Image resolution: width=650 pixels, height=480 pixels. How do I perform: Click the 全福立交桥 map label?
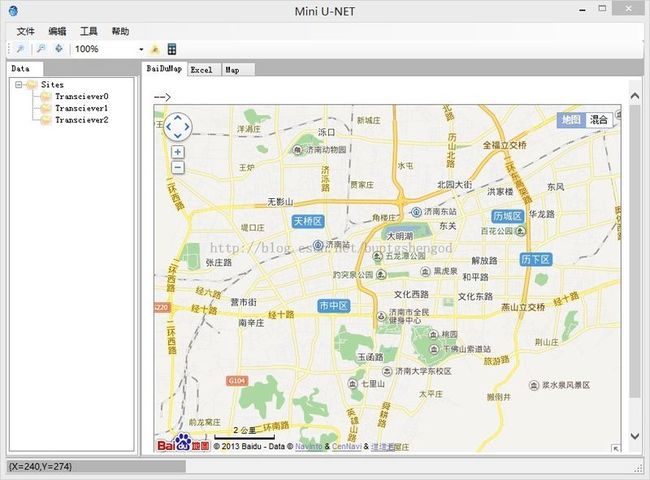pyautogui.click(x=505, y=145)
